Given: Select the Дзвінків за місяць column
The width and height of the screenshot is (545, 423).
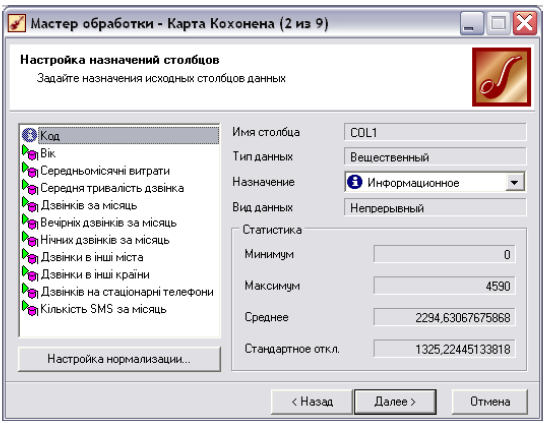Looking at the screenshot, I should [89, 205].
